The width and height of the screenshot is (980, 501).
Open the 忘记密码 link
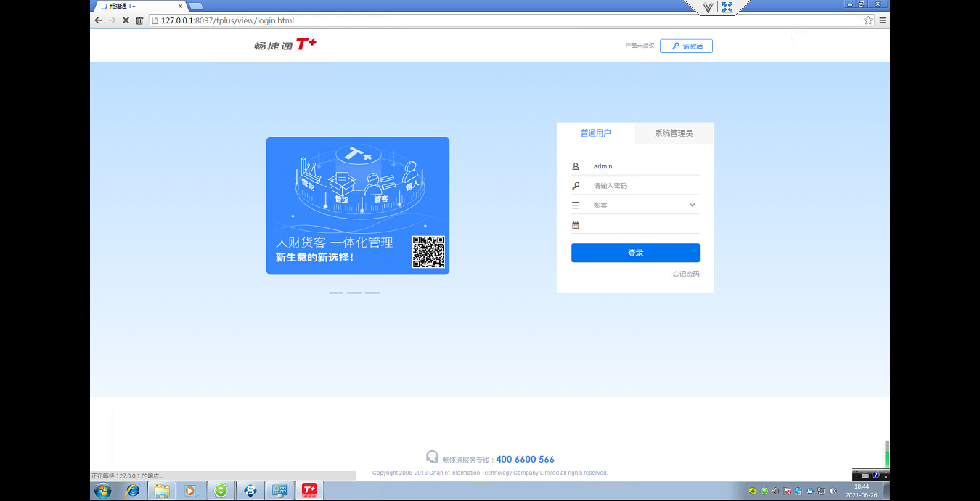coord(686,274)
